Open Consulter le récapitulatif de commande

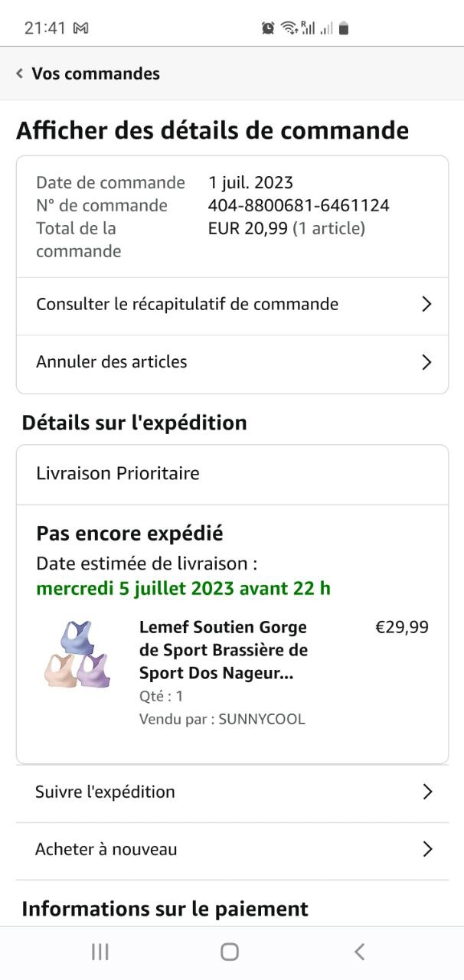coord(187,304)
